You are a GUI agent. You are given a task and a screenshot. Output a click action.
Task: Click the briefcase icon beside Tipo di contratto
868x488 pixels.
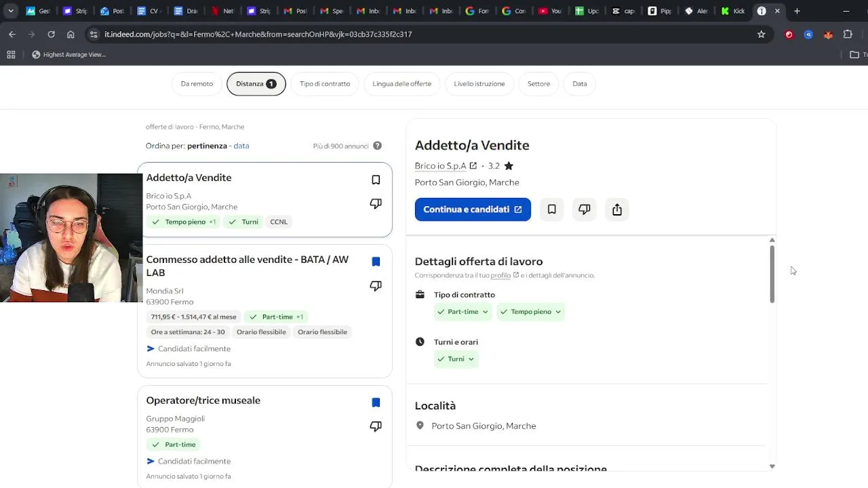point(420,295)
